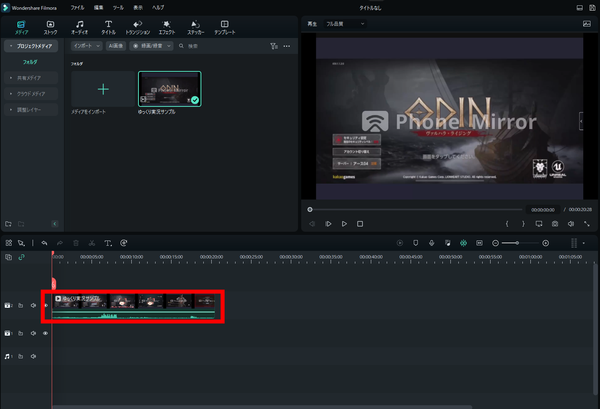Open the media panel more options (three dots)
The image size is (600, 409).
click(287, 46)
